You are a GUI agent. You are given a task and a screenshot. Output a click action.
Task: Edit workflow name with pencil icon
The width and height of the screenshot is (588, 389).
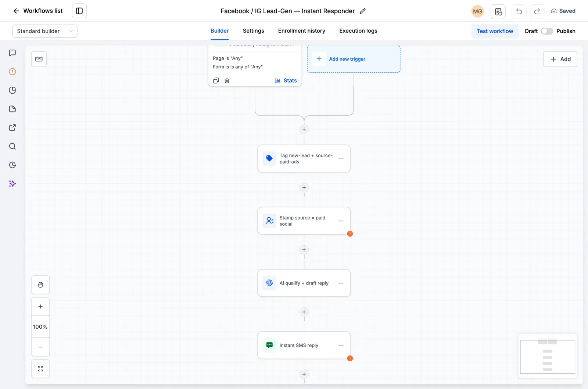[362, 11]
